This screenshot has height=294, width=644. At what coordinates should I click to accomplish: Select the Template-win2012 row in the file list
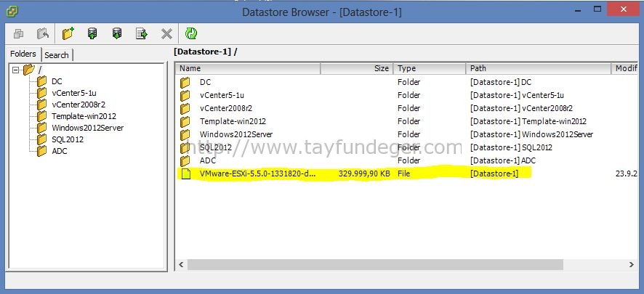[x=406, y=121]
